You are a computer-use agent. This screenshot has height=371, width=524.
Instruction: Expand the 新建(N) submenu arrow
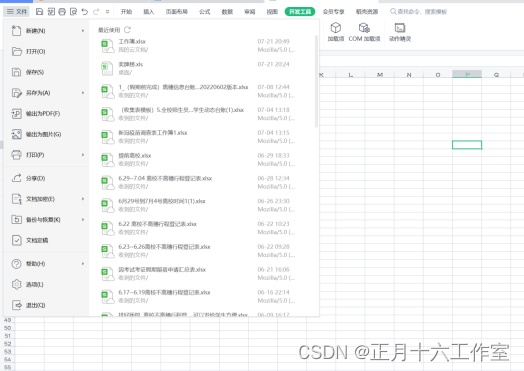(83, 31)
